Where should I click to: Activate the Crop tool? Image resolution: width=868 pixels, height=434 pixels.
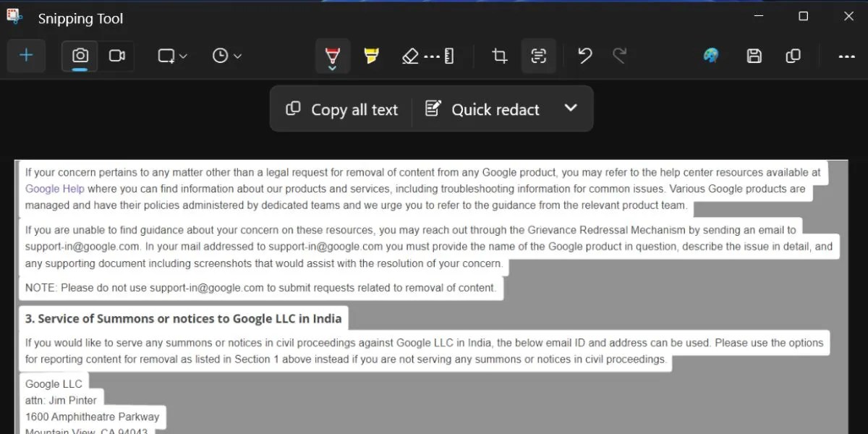click(499, 56)
